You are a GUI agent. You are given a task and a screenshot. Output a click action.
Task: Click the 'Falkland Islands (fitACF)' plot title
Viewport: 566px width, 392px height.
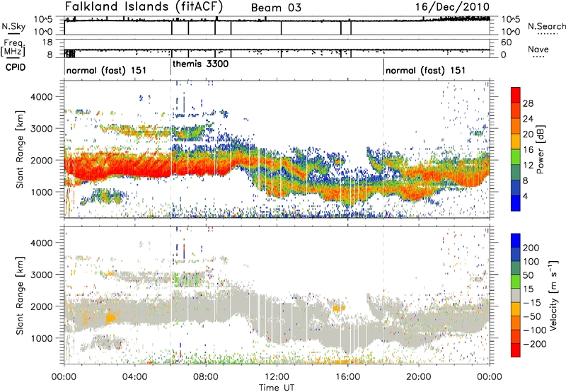coord(144,7)
